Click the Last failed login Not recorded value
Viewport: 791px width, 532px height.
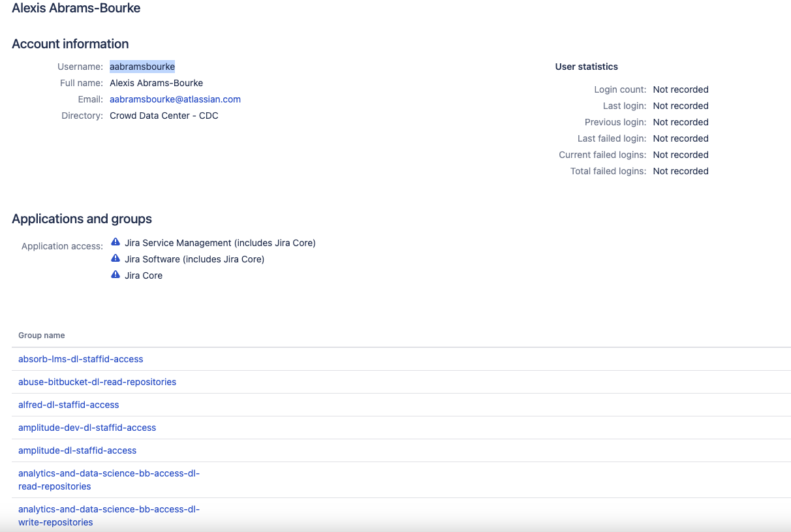(x=681, y=138)
